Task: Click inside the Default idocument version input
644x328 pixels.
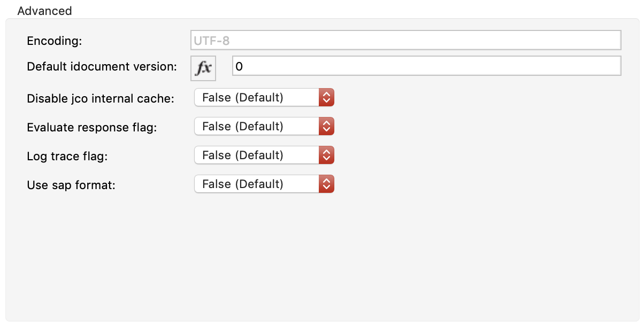Action: [x=374, y=65]
